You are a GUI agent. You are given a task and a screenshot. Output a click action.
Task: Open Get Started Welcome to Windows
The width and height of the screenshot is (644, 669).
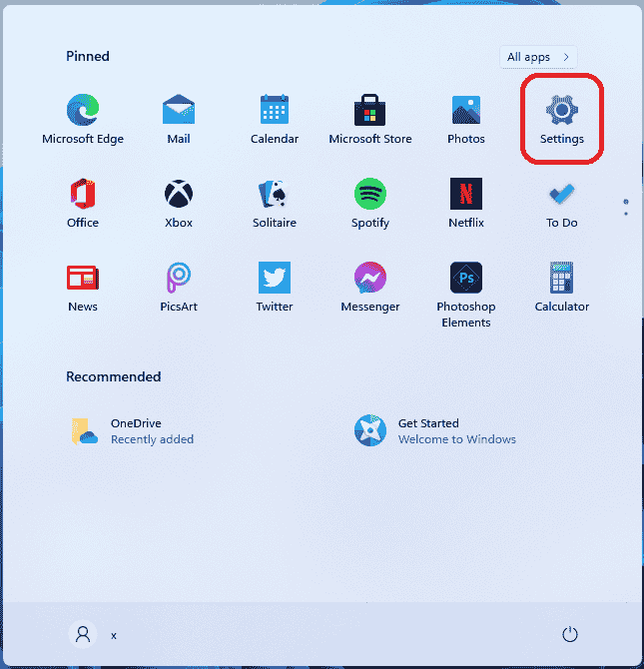pyautogui.click(x=434, y=431)
